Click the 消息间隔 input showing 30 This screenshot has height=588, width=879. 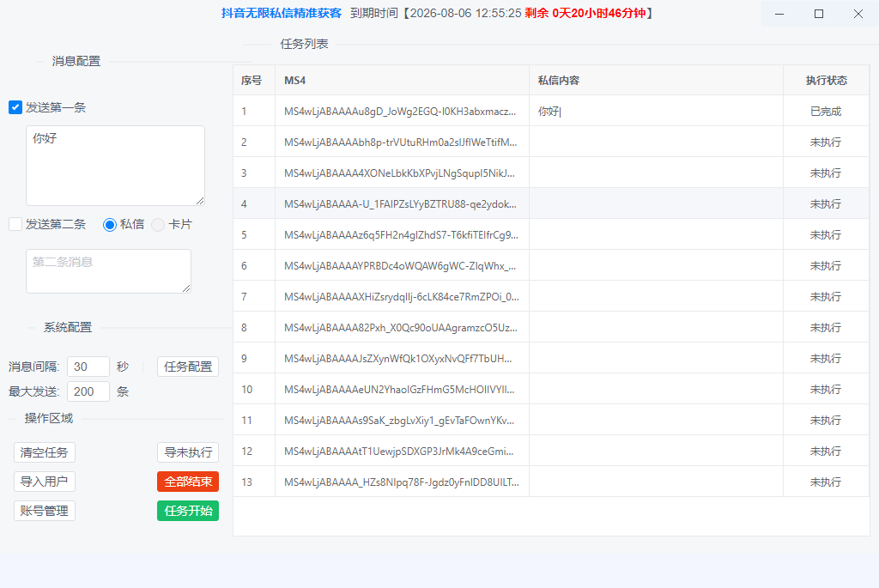tap(88, 367)
